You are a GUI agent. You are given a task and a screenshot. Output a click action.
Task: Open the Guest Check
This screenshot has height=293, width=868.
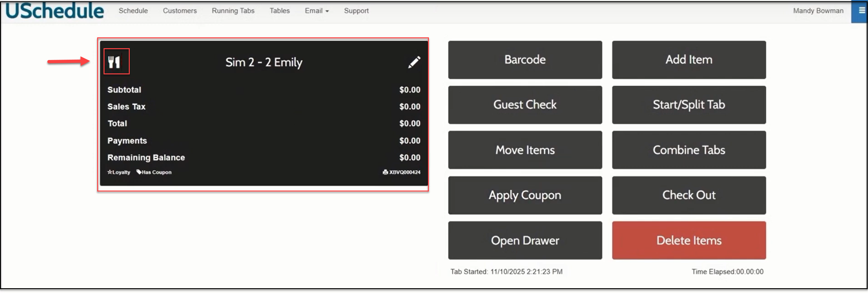(x=525, y=105)
